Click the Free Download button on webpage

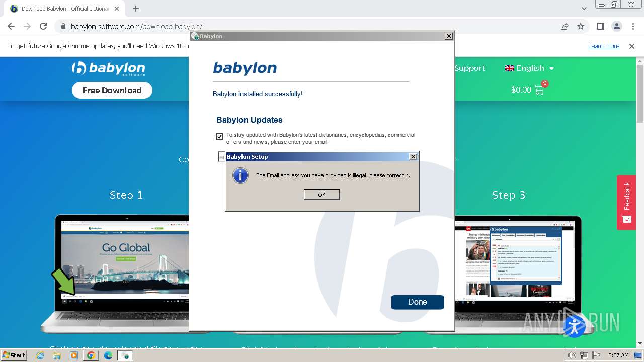[x=112, y=90]
